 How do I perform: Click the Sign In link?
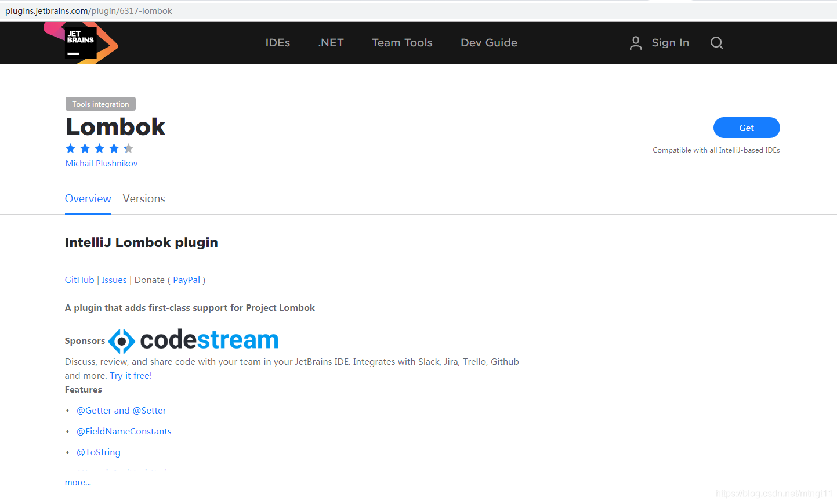pyautogui.click(x=670, y=43)
